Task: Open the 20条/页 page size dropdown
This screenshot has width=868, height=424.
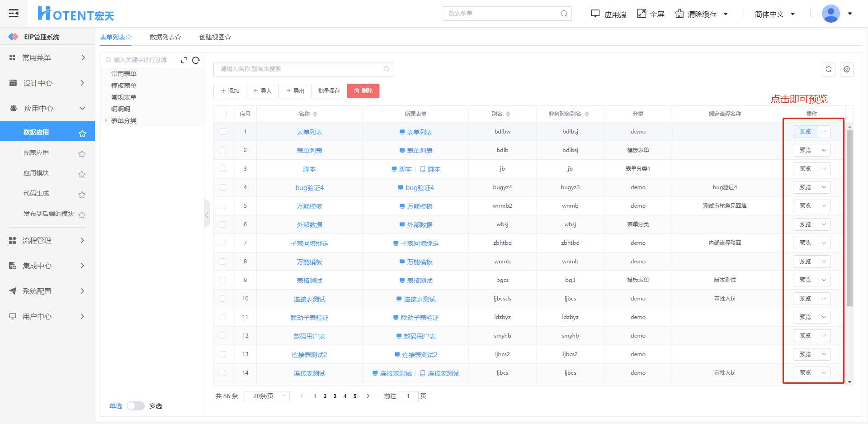Action: tap(267, 396)
